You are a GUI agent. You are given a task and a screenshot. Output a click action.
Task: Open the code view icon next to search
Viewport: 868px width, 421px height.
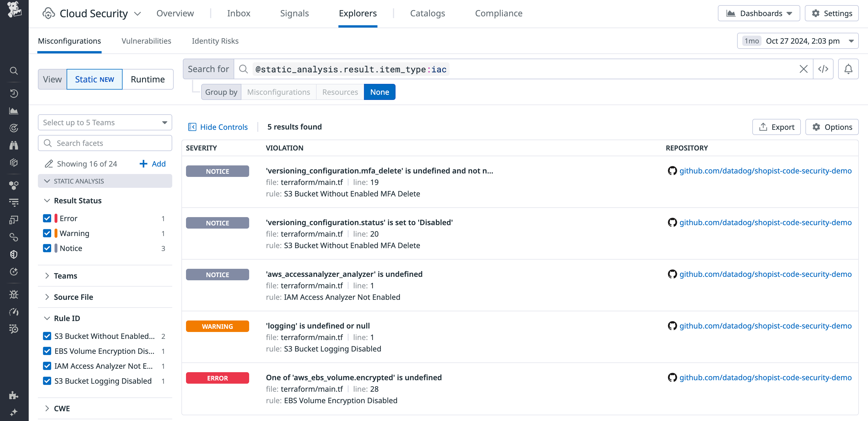click(823, 69)
